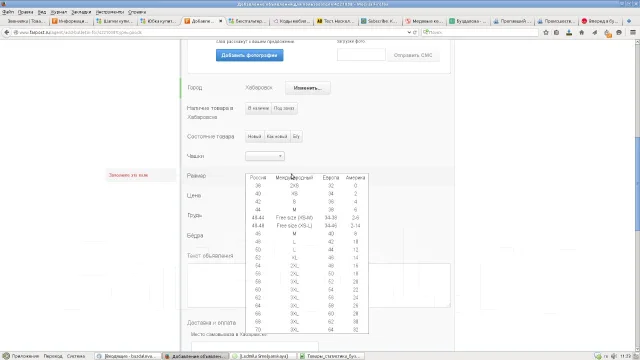The height and width of the screenshot is (360, 640).
Task: Go to the home page icon
Action: click(x=582, y=32)
